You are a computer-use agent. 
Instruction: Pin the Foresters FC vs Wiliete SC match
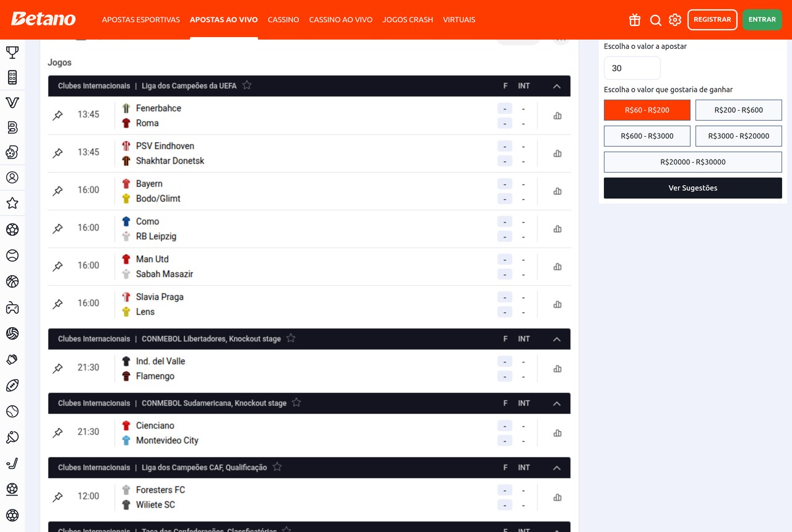[x=58, y=497]
